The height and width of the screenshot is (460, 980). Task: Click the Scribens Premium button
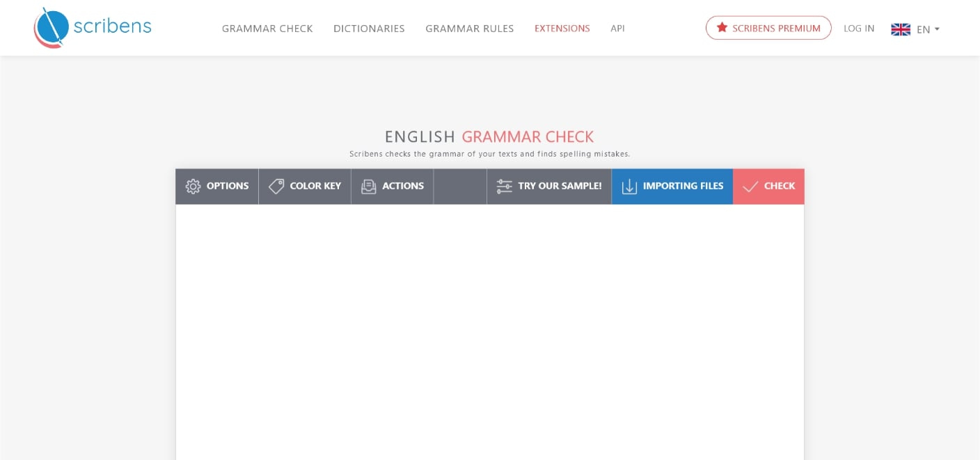[768, 28]
